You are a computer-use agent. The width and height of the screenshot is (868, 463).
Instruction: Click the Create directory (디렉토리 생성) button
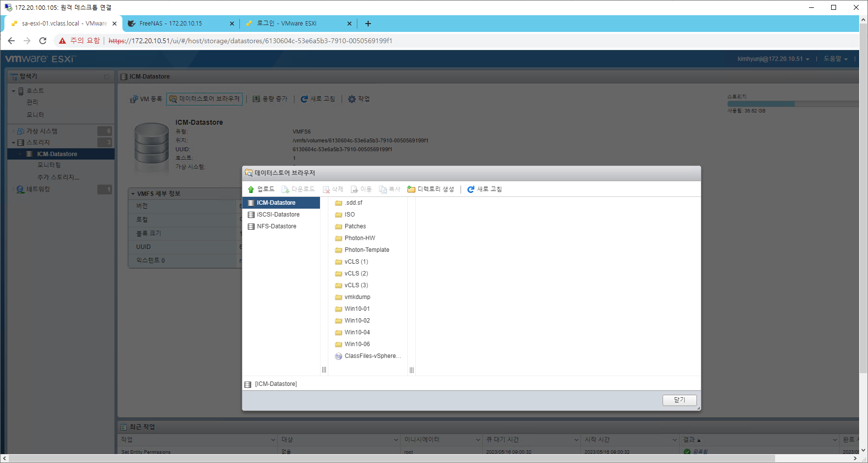(431, 189)
